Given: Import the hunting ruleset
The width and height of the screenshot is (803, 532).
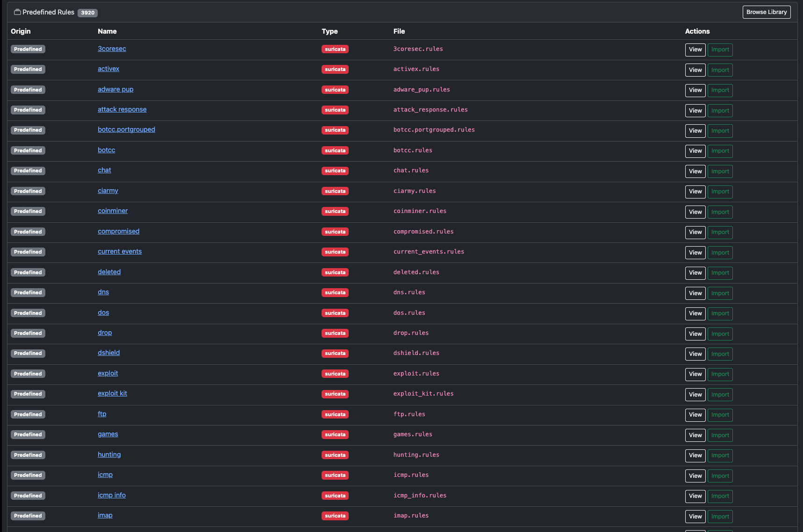Looking at the screenshot, I should click(x=720, y=455).
